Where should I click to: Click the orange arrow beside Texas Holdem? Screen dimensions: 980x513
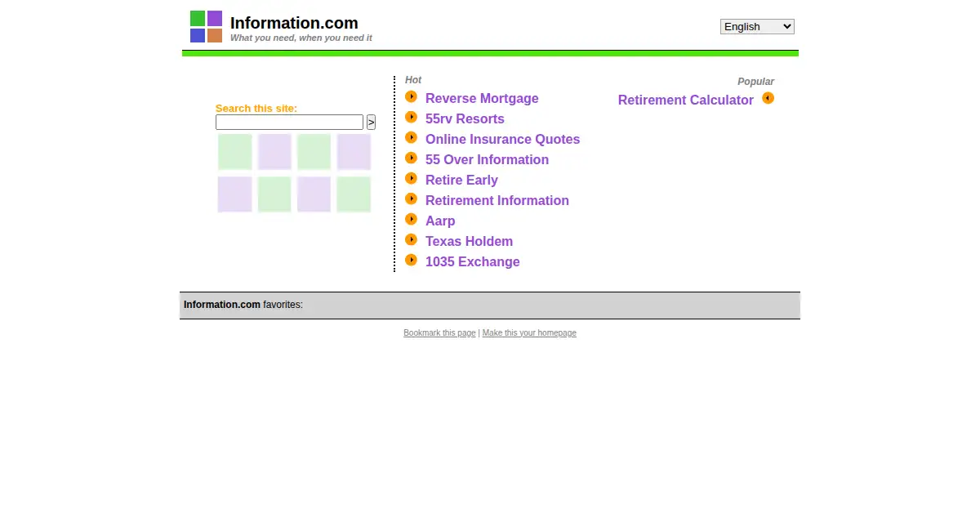tap(411, 239)
